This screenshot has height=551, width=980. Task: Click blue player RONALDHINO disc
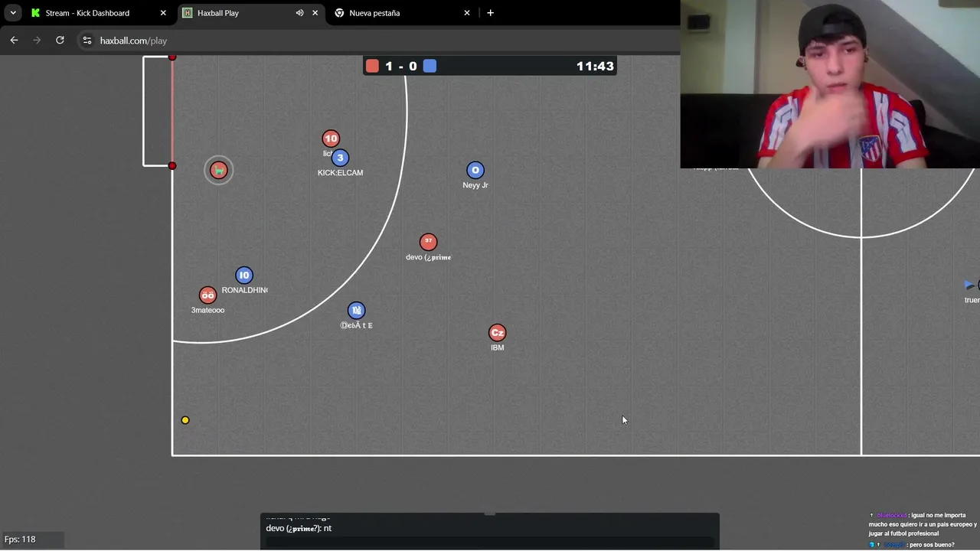coord(243,275)
